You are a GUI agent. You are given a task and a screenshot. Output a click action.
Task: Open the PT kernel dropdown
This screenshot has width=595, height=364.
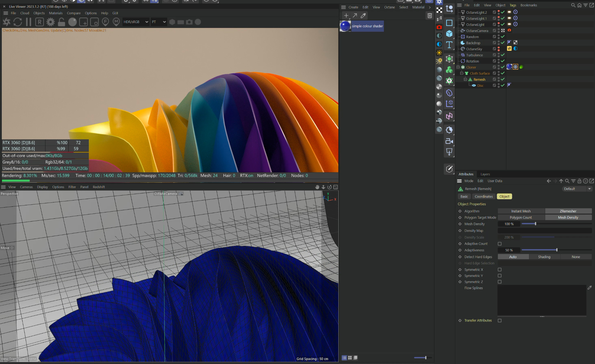coord(159,22)
